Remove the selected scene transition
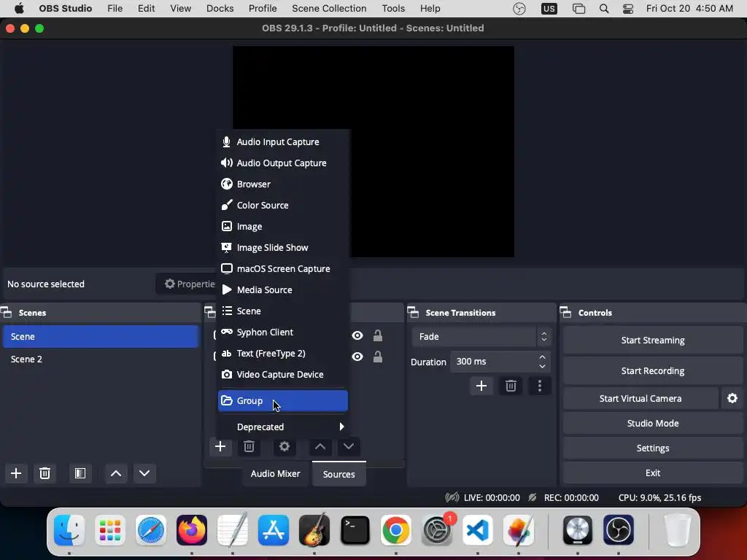This screenshot has width=747, height=560. pos(511,386)
